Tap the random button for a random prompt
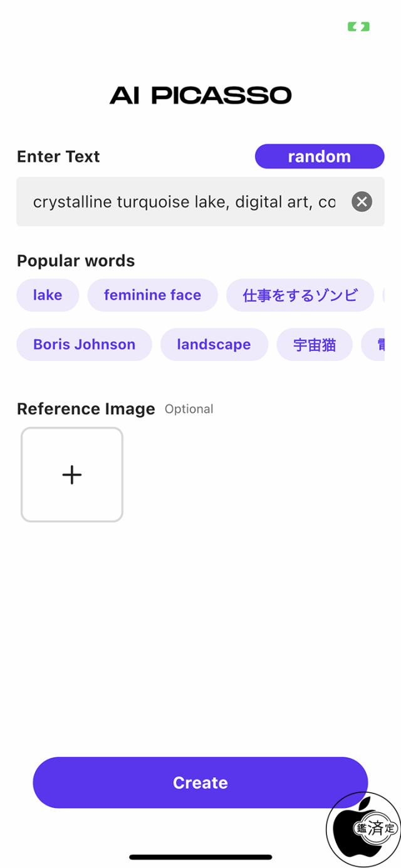The height and width of the screenshot is (868, 401). coord(320,156)
